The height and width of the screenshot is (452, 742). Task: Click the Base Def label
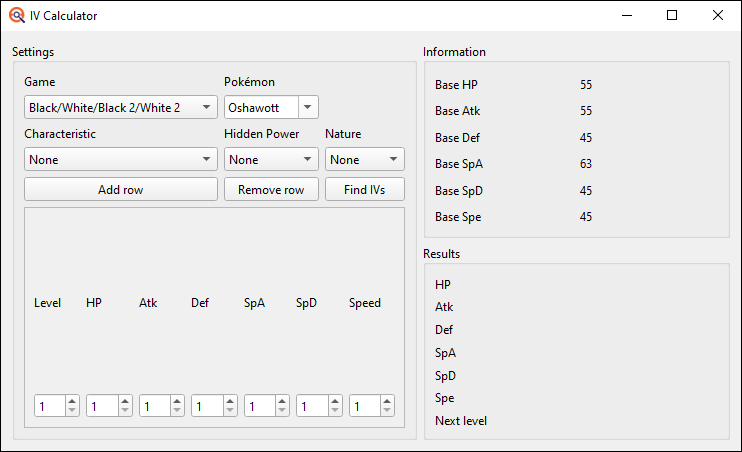point(457,138)
